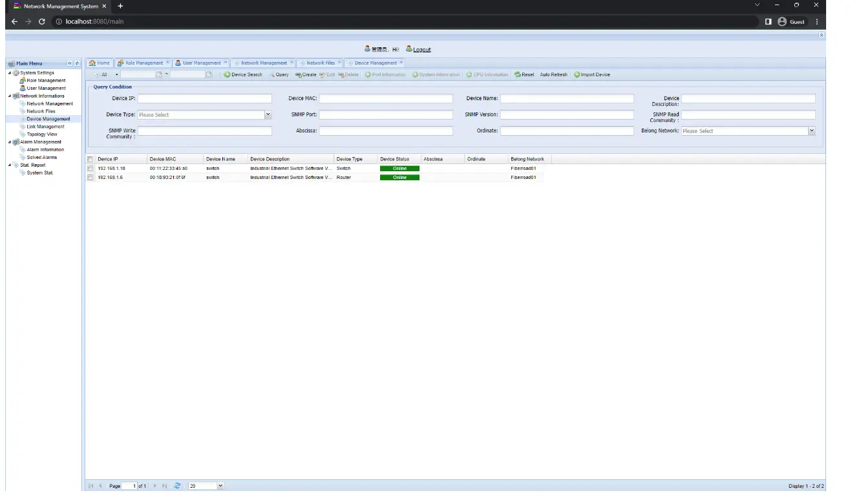861x504 pixels.
Task: Click the Logout link
Action: (x=421, y=49)
